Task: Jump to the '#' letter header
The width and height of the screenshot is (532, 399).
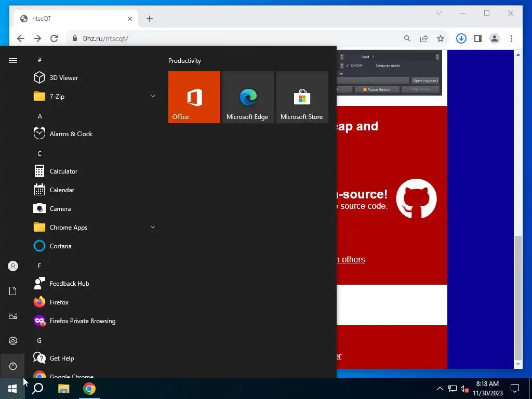Action: tap(39, 60)
